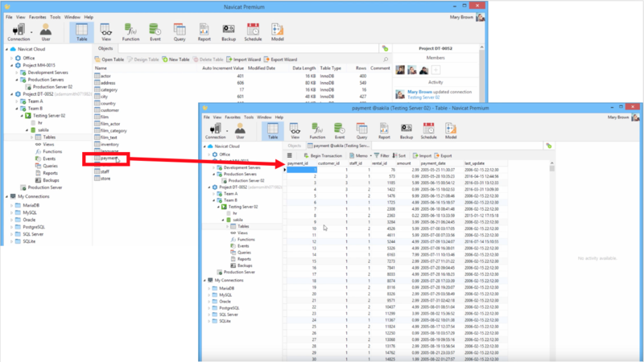Click Import button in payment window
The height and width of the screenshot is (362, 644).
tap(422, 156)
